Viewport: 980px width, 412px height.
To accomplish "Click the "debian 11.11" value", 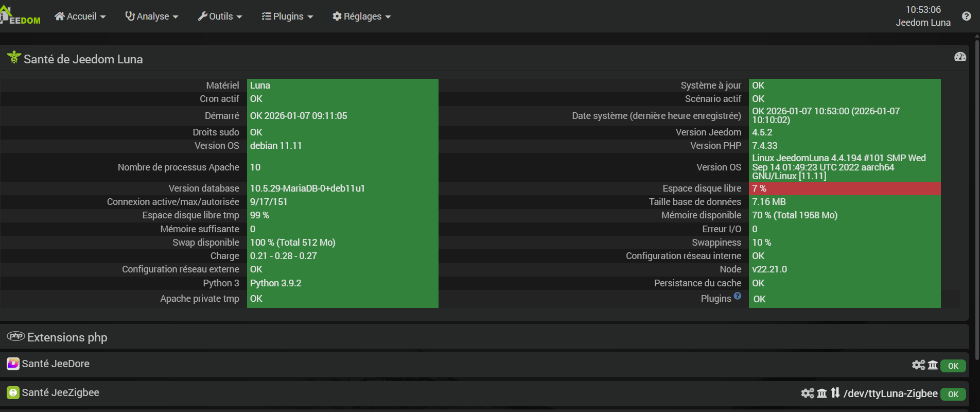I will (x=276, y=146).
